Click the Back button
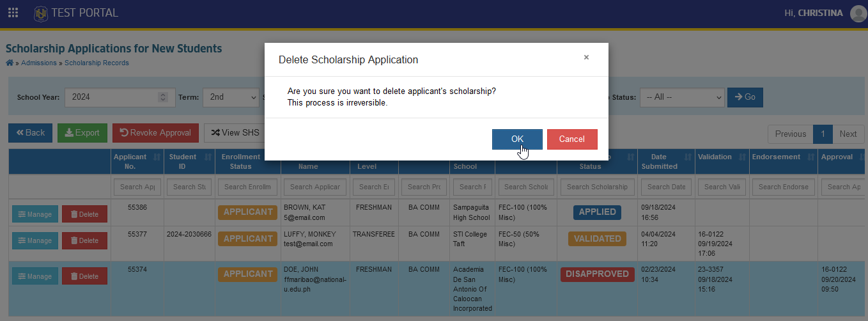Screen dimensions: 868x321 [x=31, y=133]
